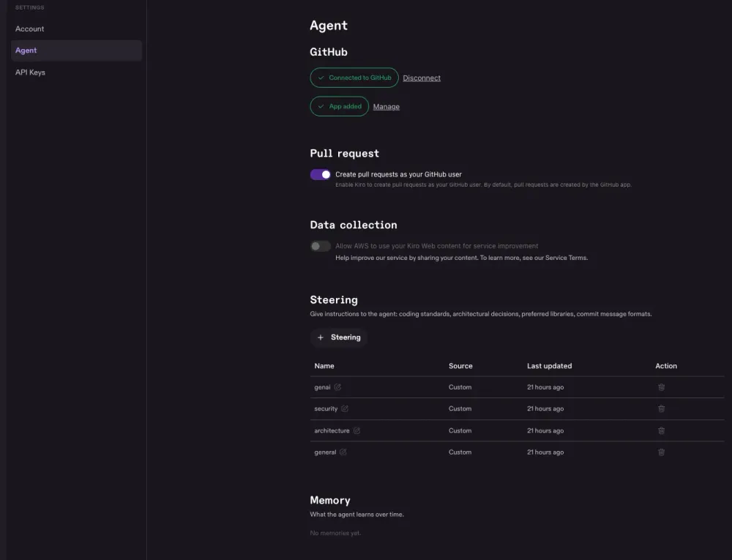Toggle create pull requests as GitHub user

coord(321,174)
